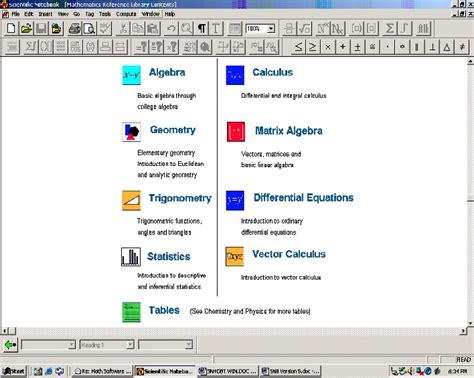Switch to Re: Math Software taskbar window
474x378 pixels.
(103, 371)
